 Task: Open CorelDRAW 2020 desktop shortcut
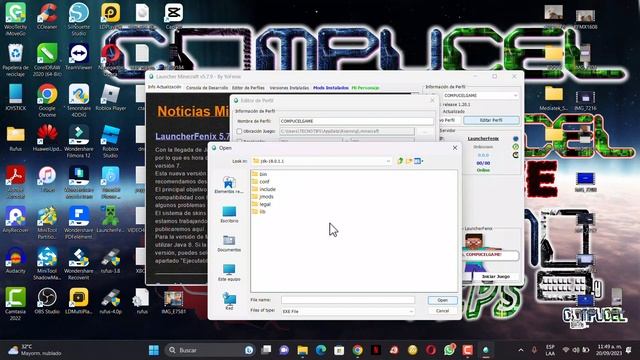pos(47,60)
